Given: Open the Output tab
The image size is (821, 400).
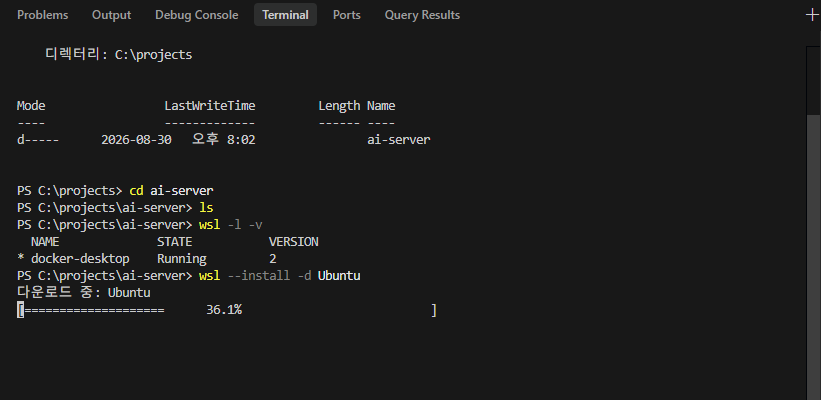Looking at the screenshot, I should coord(112,15).
